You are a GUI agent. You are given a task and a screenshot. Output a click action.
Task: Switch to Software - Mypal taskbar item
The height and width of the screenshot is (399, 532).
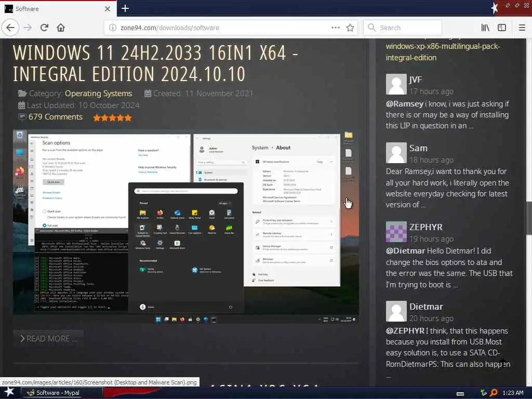pos(62,393)
